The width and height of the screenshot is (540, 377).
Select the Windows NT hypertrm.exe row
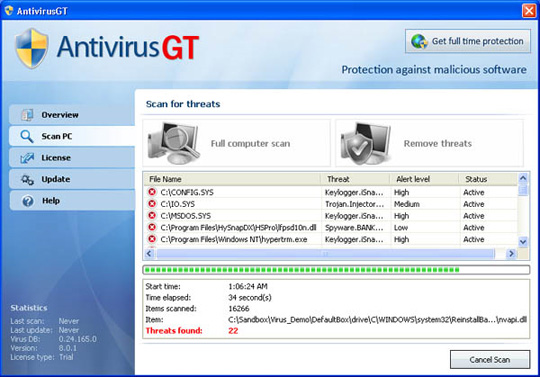(x=331, y=239)
